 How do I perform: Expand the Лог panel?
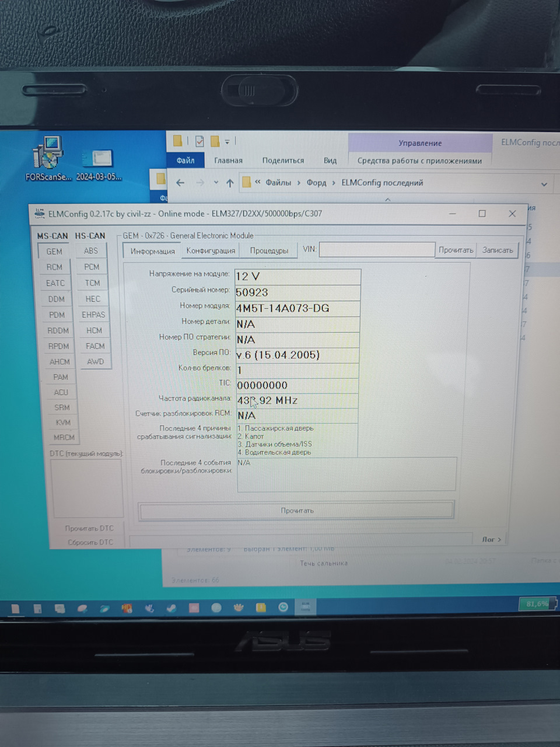491,539
